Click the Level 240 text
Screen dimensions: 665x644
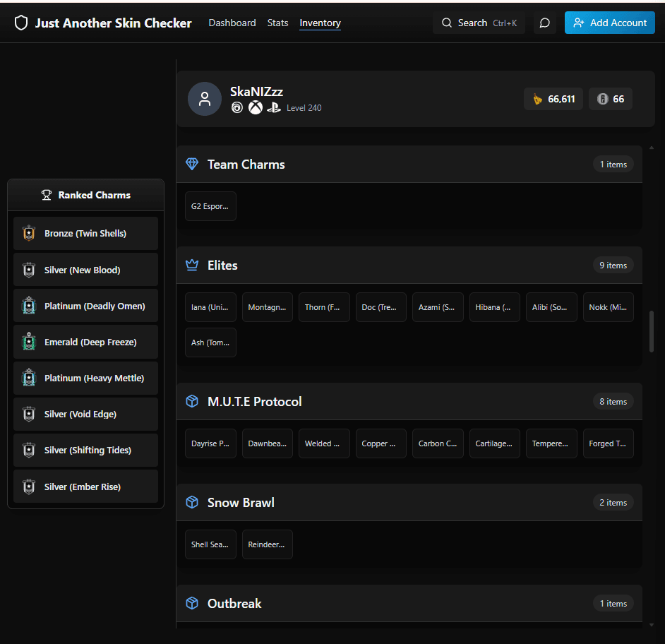tap(304, 108)
